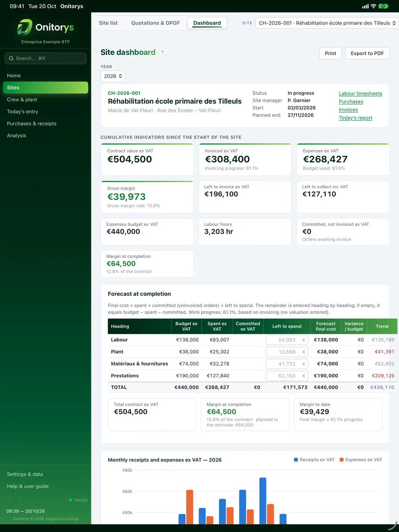Edit Plant left to spend field
The width and height of the screenshot is (399, 532).
287,352
